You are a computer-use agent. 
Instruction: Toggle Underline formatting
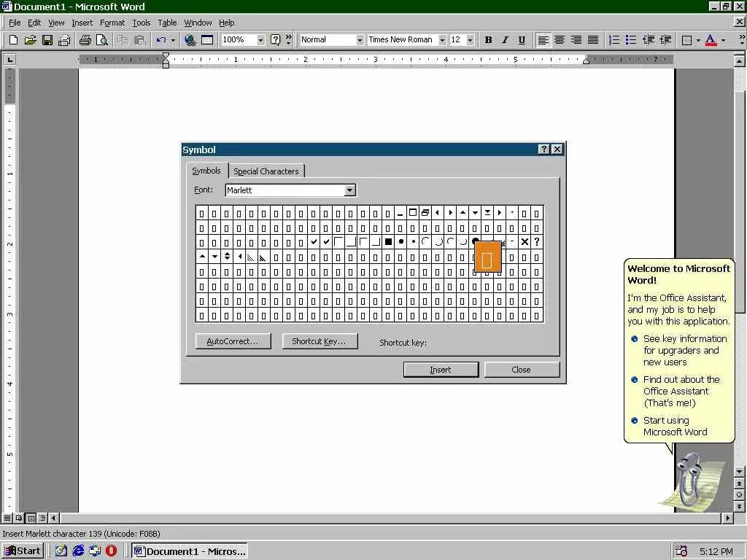point(522,40)
